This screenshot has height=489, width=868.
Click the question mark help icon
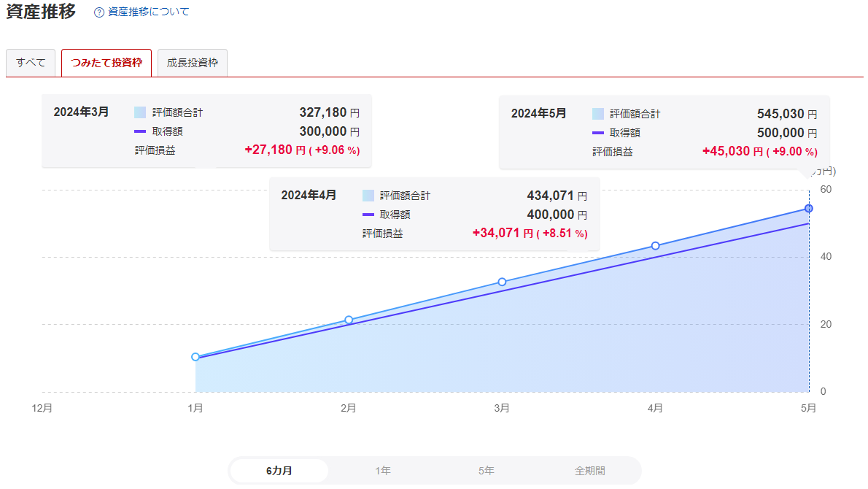point(99,12)
